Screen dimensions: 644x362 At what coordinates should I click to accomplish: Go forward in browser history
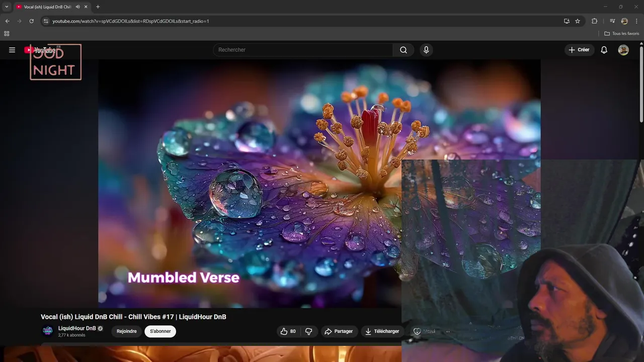coord(19,21)
